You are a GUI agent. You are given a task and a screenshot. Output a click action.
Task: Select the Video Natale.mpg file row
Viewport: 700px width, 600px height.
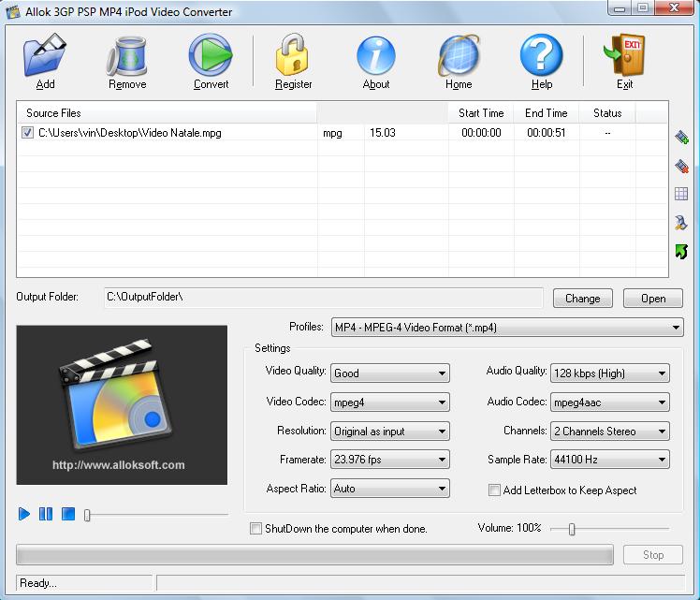point(343,133)
